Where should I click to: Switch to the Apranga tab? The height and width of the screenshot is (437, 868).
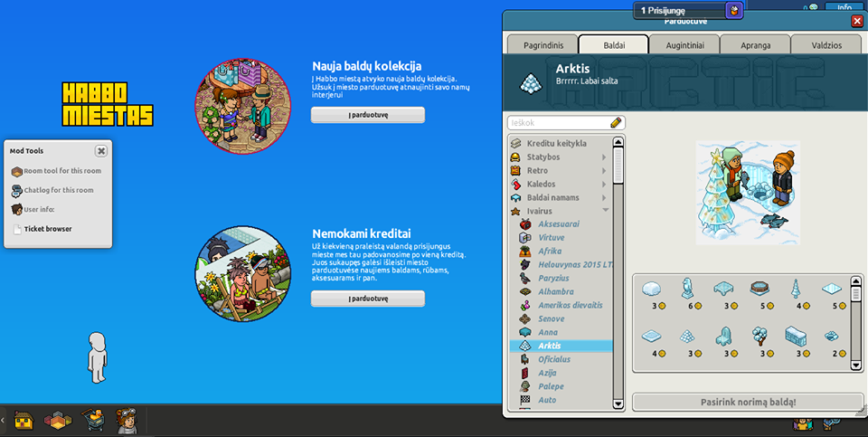click(756, 45)
